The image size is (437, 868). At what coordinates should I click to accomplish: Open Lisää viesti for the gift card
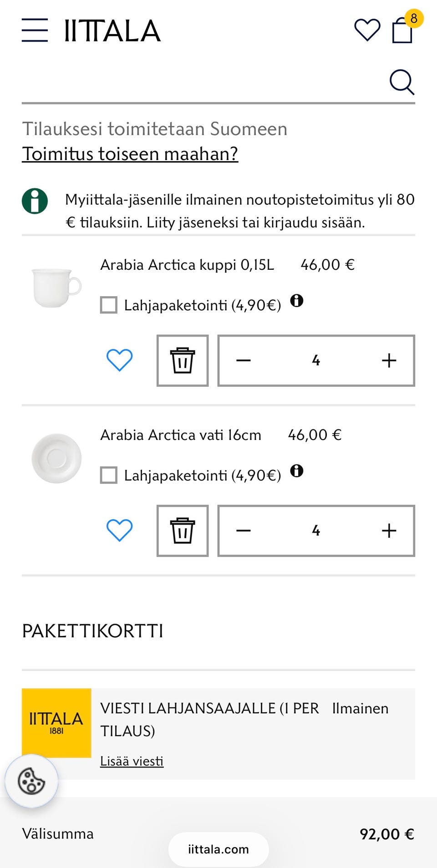point(131,761)
